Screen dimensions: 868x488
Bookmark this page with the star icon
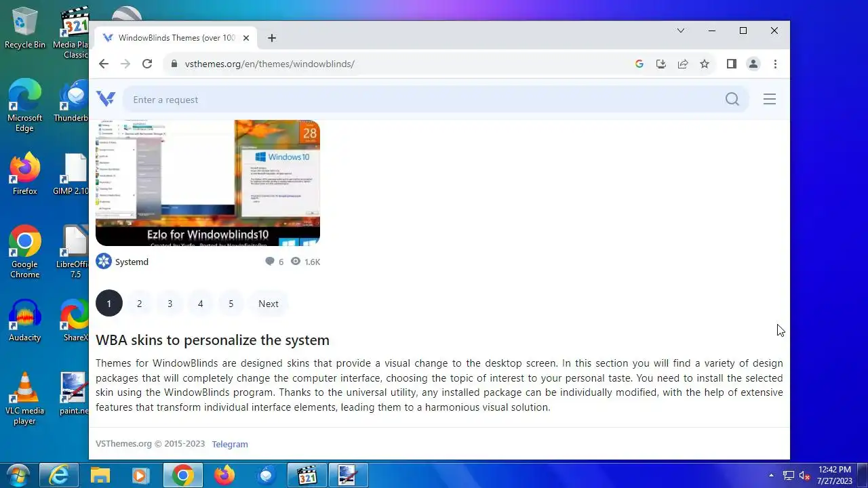tap(705, 64)
